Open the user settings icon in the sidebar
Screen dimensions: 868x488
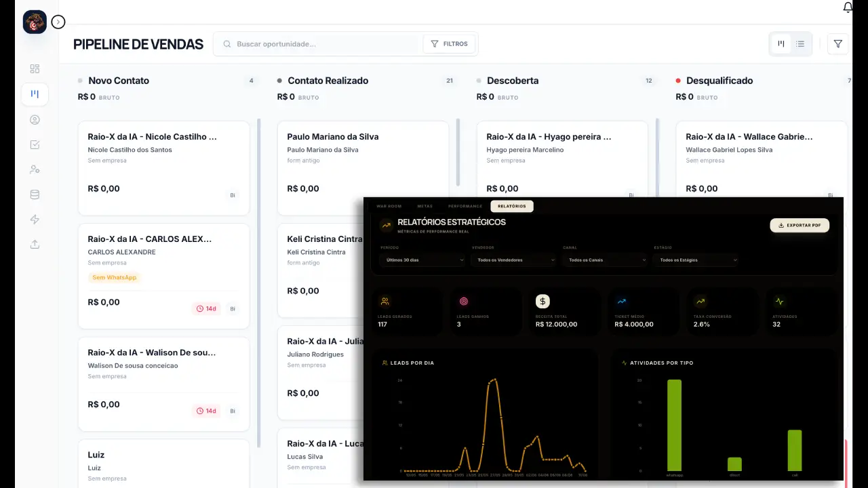tap(35, 169)
